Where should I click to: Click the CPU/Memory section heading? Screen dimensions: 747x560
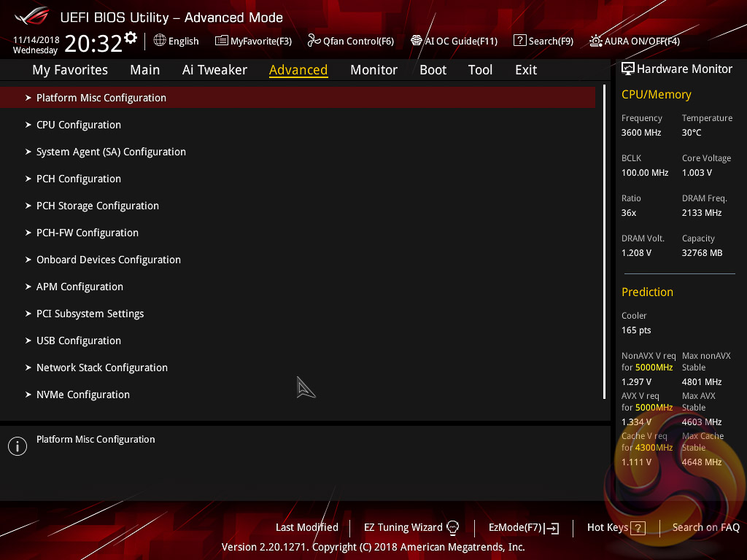pos(657,95)
